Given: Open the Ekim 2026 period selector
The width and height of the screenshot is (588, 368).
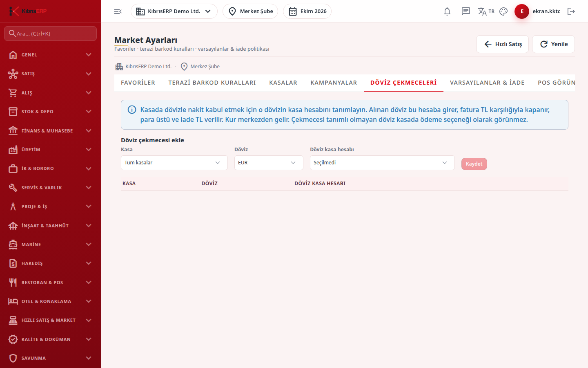Looking at the screenshot, I should (307, 11).
